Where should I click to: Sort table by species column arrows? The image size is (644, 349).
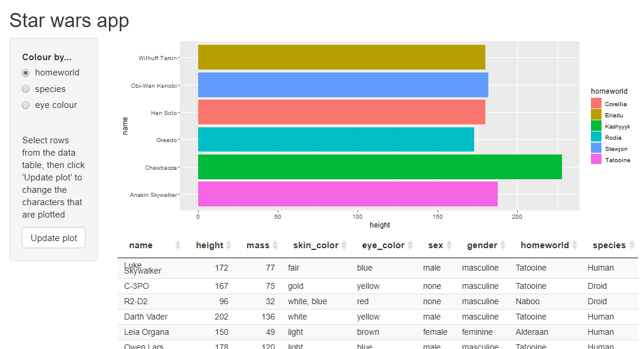pos(631,245)
